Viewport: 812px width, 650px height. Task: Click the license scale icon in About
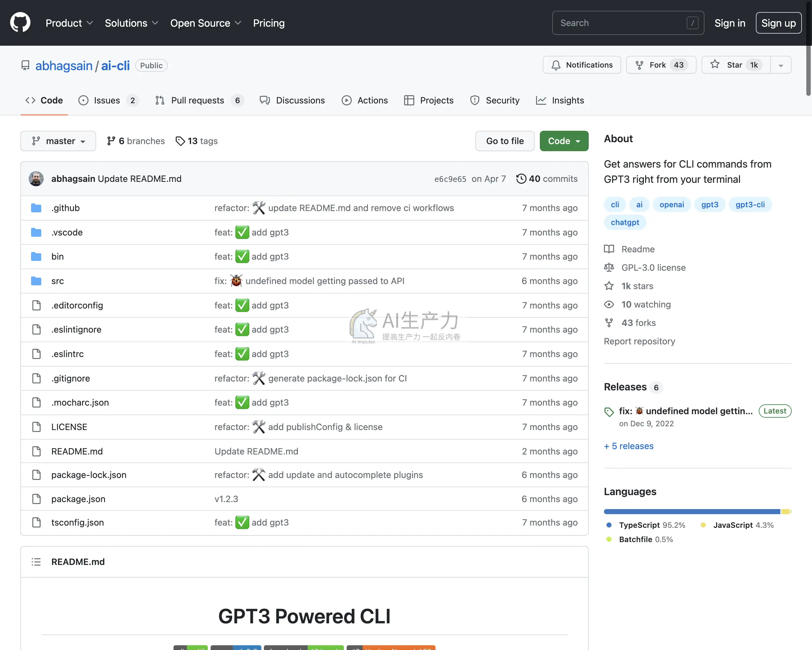pyautogui.click(x=609, y=268)
